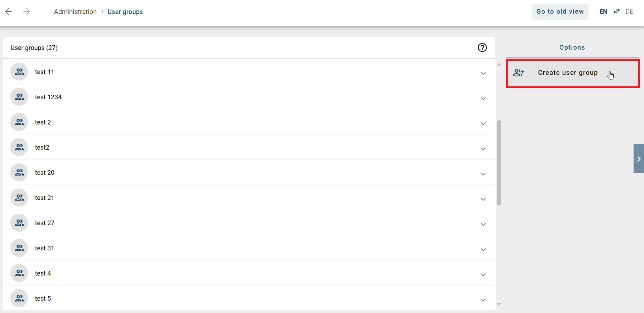Click the test 4 group avatar icon
Image resolution: width=644 pixels, height=313 pixels.
tap(19, 273)
